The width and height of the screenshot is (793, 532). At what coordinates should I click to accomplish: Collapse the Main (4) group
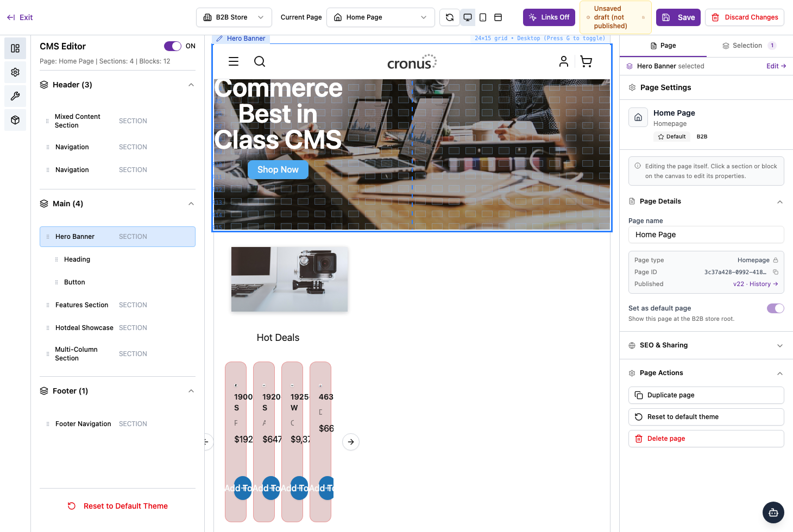pyautogui.click(x=191, y=204)
